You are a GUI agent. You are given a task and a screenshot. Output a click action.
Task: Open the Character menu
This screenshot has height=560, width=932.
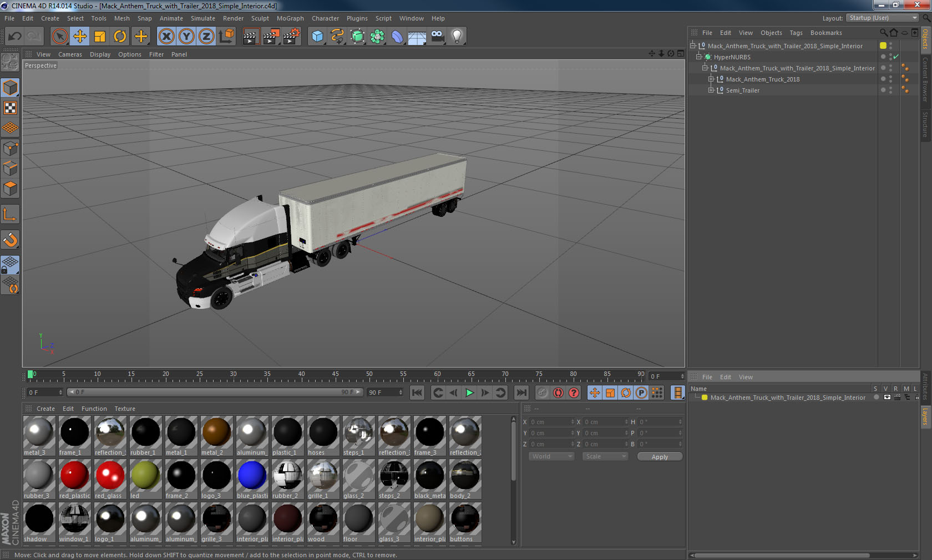(x=325, y=18)
